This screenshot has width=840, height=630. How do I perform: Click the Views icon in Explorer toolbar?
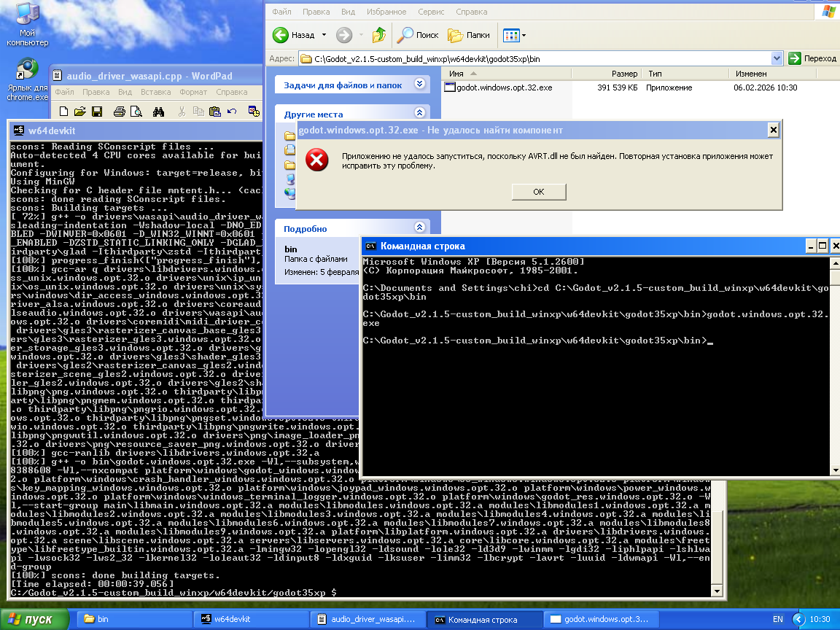tap(511, 35)
